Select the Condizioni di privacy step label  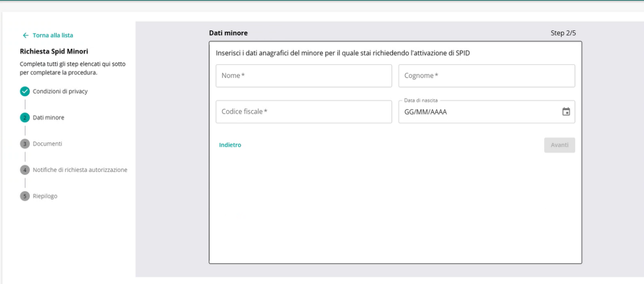point(60,91)
